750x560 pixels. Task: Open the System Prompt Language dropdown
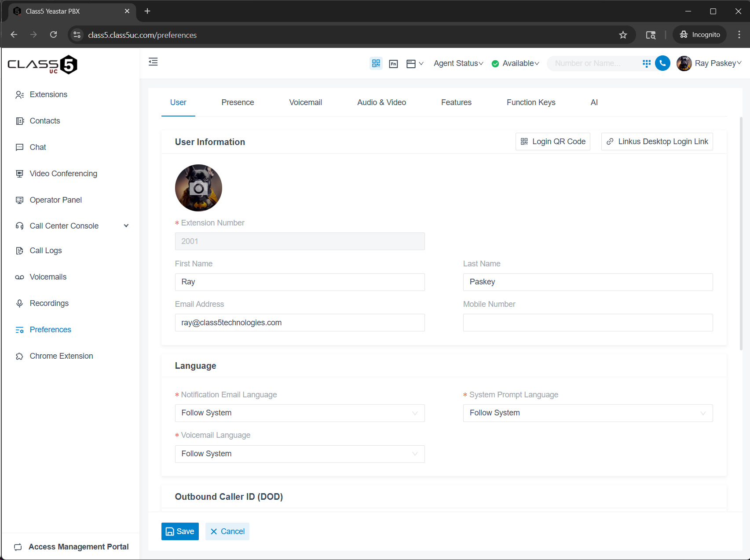tap(587, 413)
